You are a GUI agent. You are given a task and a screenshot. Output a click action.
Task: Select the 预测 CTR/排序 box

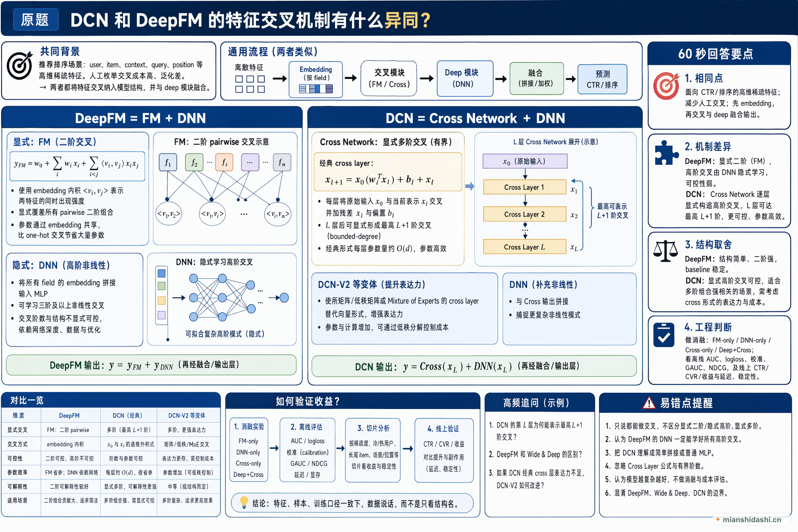(602, 79)
